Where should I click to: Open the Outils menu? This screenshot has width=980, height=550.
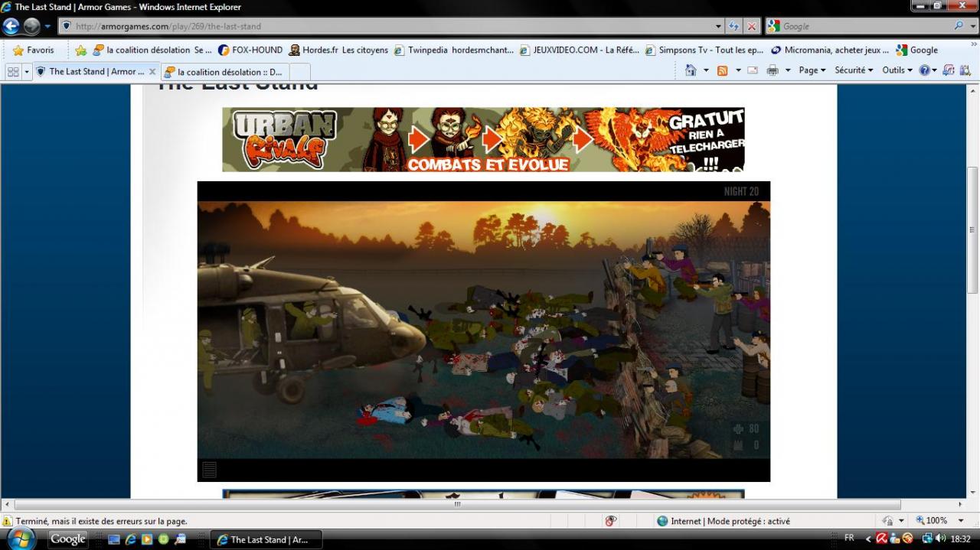coord(897,70)
